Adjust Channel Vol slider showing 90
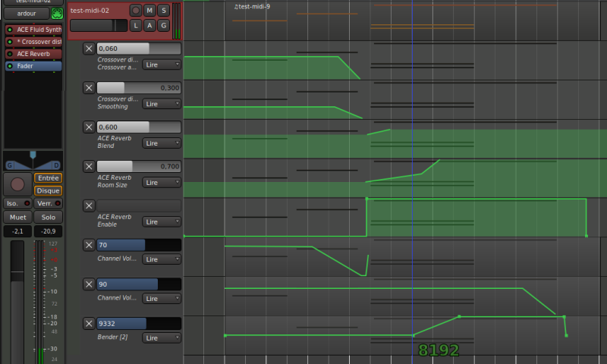 (139, 284)
